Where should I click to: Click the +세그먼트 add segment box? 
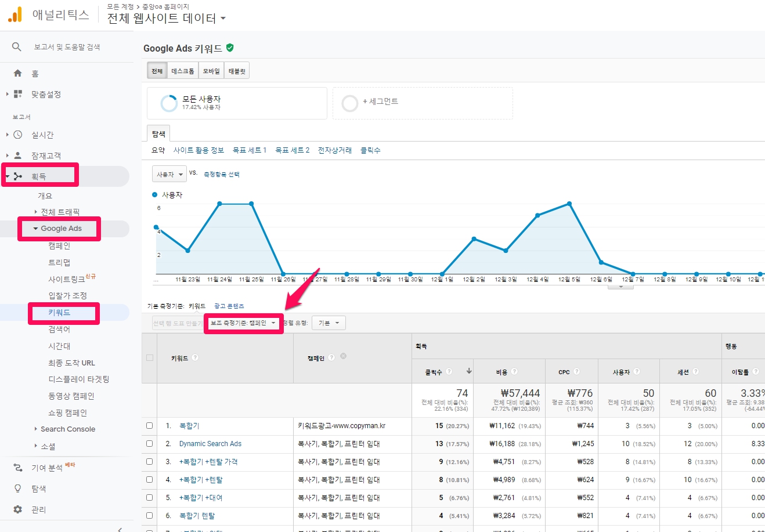[422, 103]
